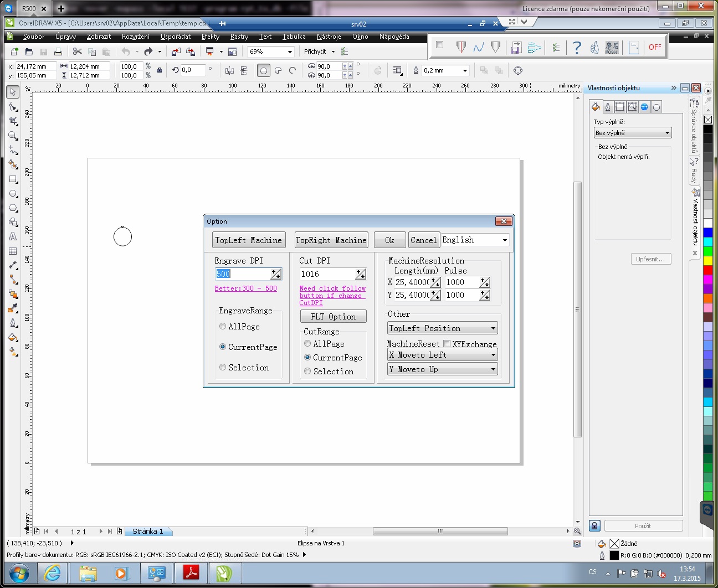
Task: Select the Text tool in toolbox
Action: tap(13, 236)
